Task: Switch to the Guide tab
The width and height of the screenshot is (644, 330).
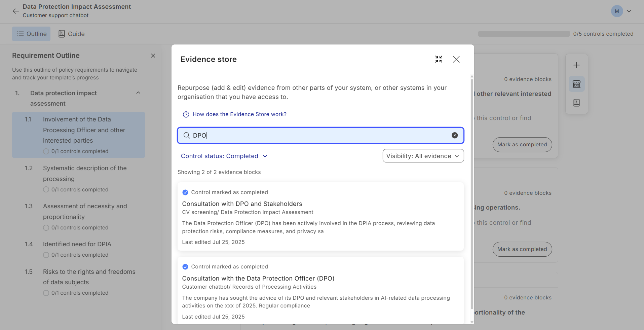Action: [x=71, y=34]
